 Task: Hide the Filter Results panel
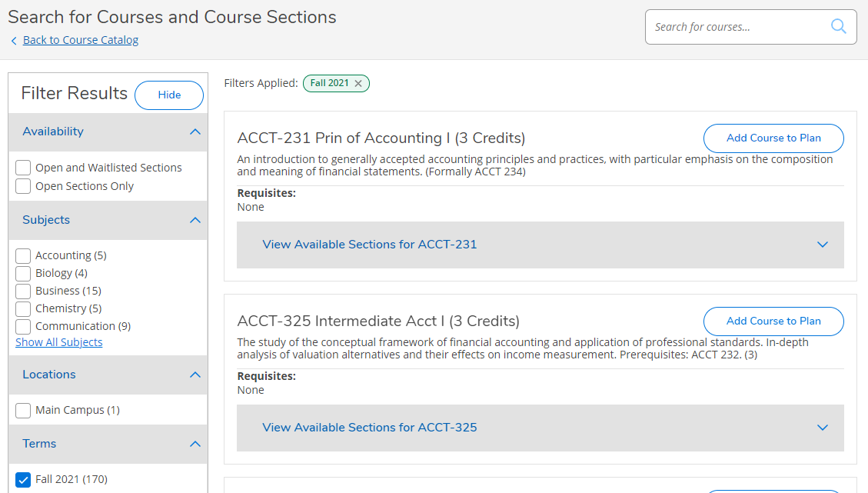click(x=169, y=95)
